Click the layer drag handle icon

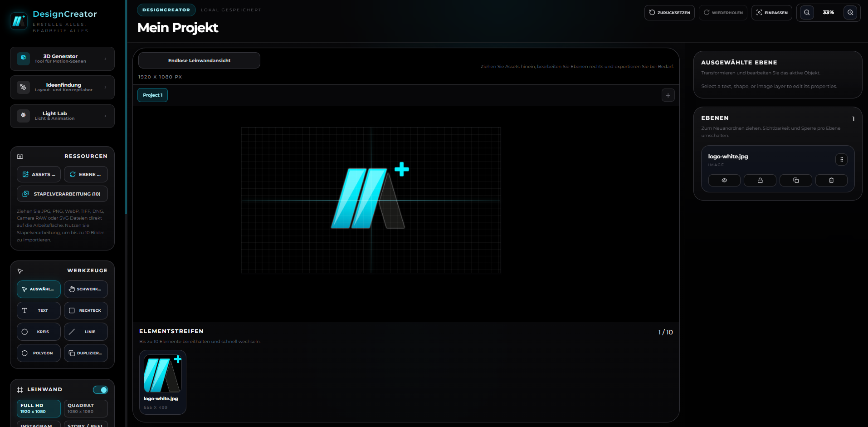(841, 159)
